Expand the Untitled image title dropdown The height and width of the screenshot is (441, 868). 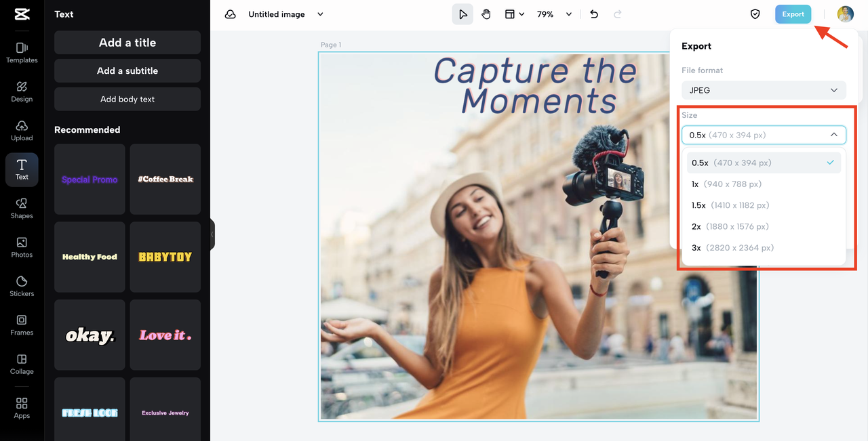(x=321, y=14)
